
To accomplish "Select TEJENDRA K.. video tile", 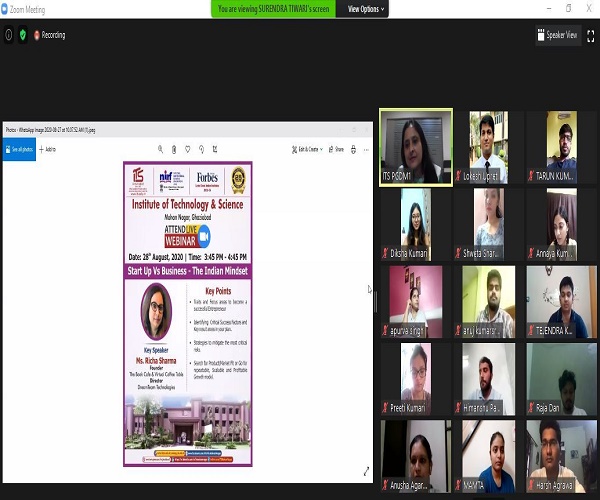I will (561, 302).
